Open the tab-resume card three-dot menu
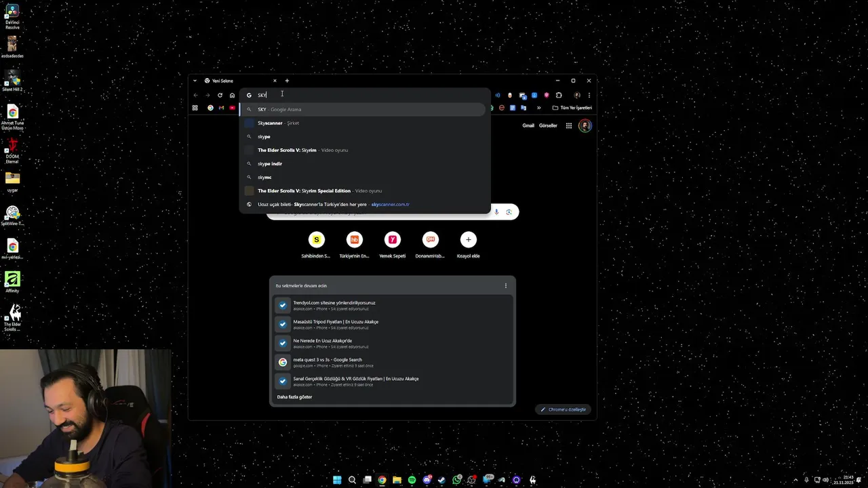 tap(505, 285)
